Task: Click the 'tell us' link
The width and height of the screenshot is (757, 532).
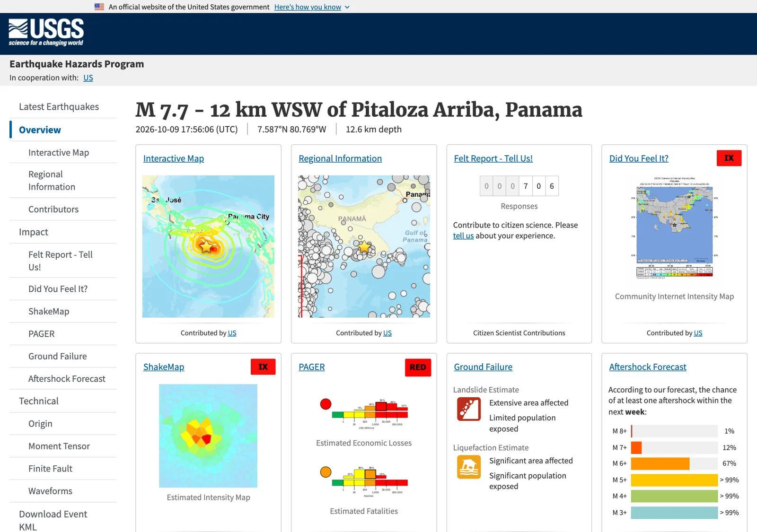Action: 463,236
